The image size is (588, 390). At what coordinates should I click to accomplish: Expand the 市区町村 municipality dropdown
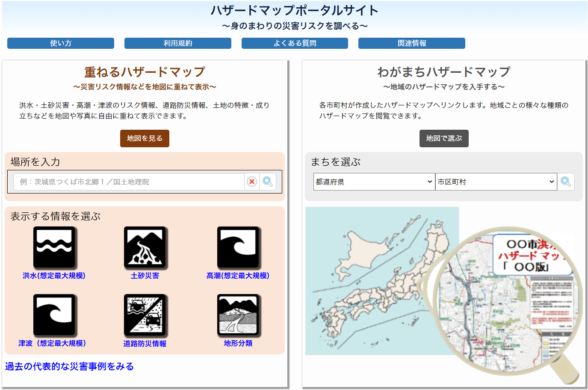[x=496, y=182]
